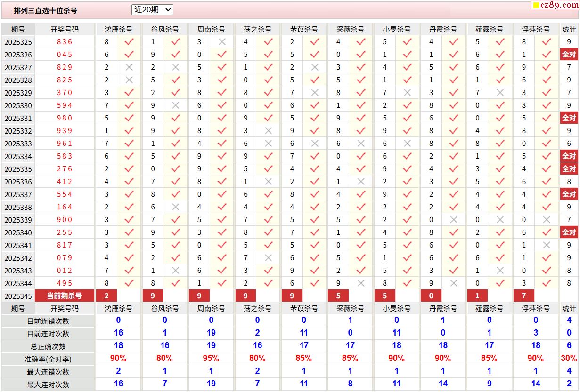Click the 丹霞杀号 cross mark in row 2025339

(454, 220)
